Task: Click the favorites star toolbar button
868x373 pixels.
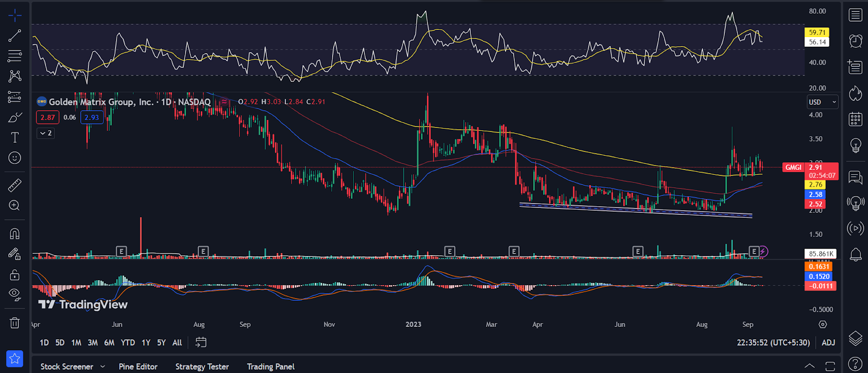Action: point(15,358)
